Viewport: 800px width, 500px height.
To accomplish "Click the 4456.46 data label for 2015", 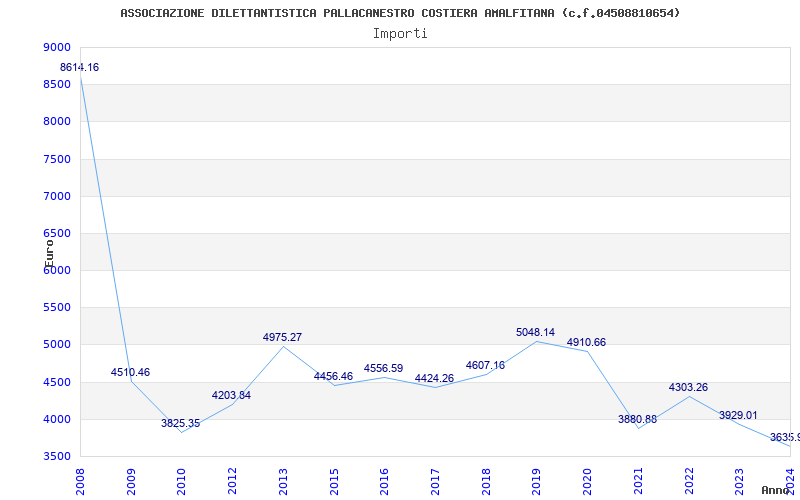I will (334, 377).
